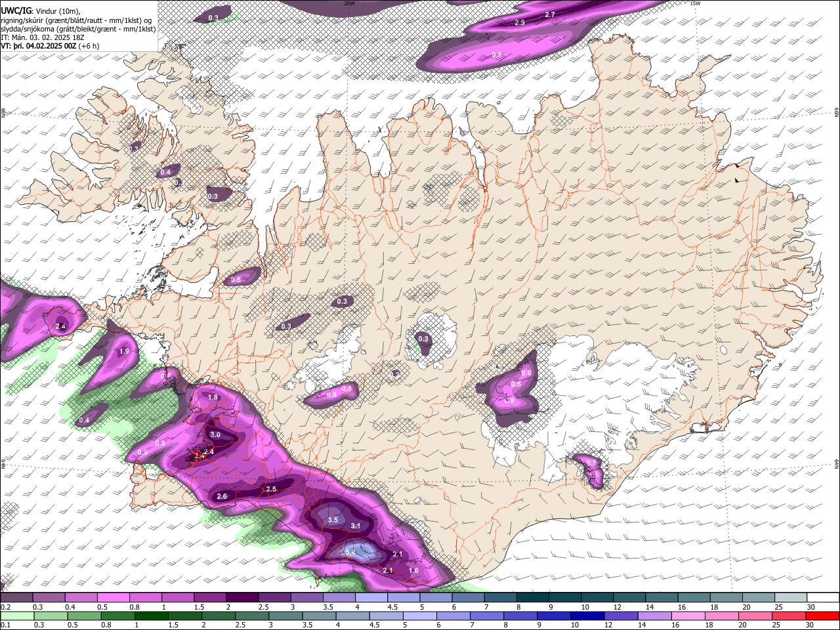Click the 0.1 label in the bottom legend row

click(x=5, y=625)
